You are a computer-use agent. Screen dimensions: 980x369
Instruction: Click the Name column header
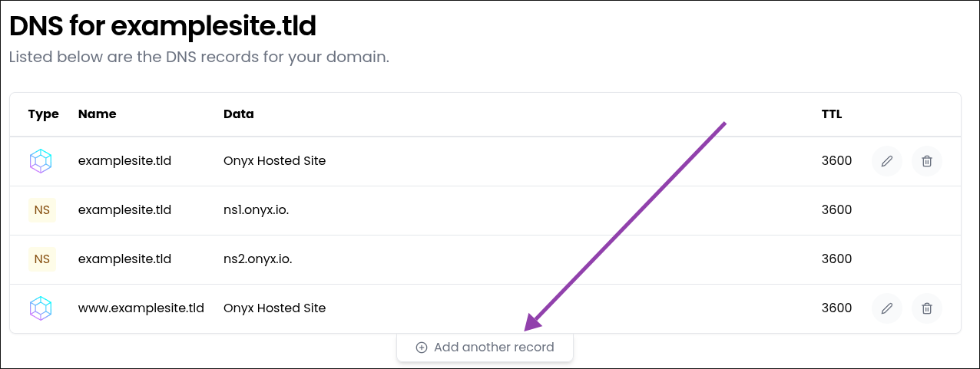(x=97, y=114)
